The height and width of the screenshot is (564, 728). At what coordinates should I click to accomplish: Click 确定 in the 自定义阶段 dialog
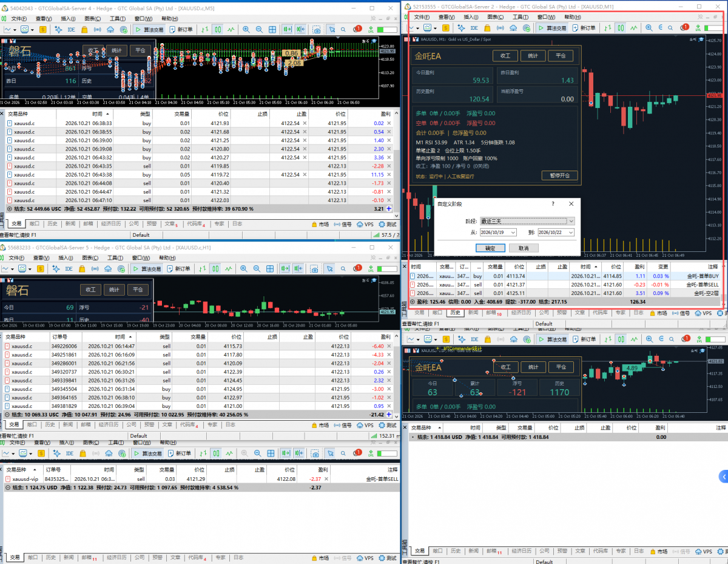490,248
